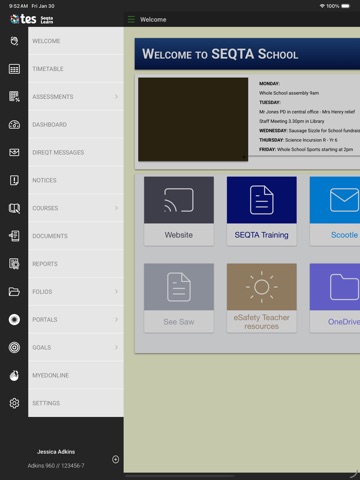Click the Settings gear icon
Screen dimensions: 360x480
[x=14, y=403]
